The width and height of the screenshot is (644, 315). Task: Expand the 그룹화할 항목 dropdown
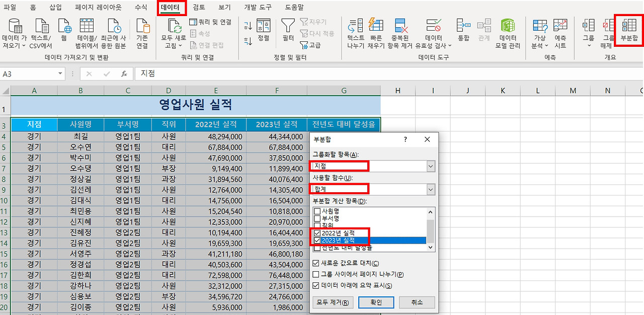click(431, 166)
